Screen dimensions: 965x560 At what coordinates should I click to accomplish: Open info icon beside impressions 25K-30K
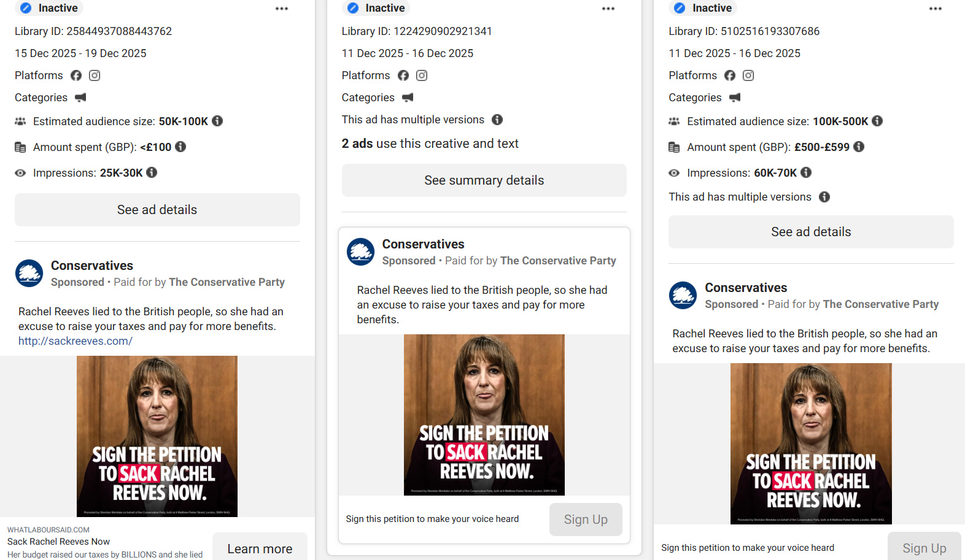click(152, 172)
